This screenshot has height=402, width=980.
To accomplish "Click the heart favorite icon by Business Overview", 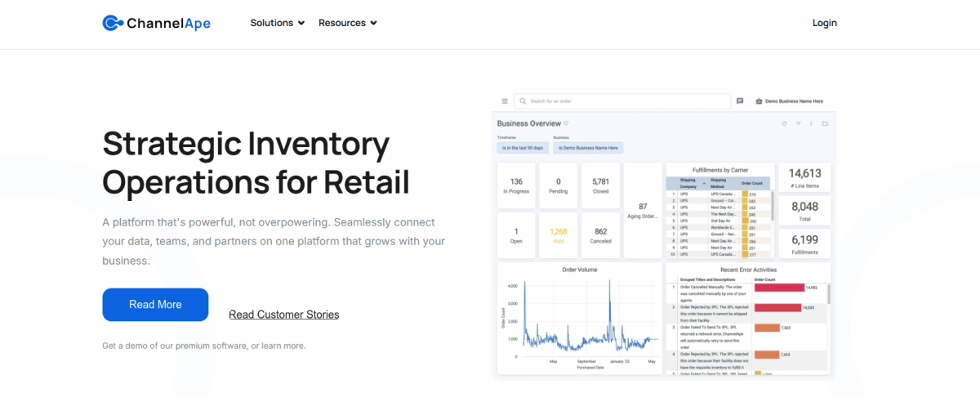I will (566, 123).
